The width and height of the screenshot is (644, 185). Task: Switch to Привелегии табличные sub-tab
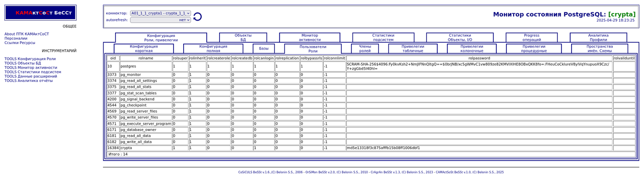(413, 48)
